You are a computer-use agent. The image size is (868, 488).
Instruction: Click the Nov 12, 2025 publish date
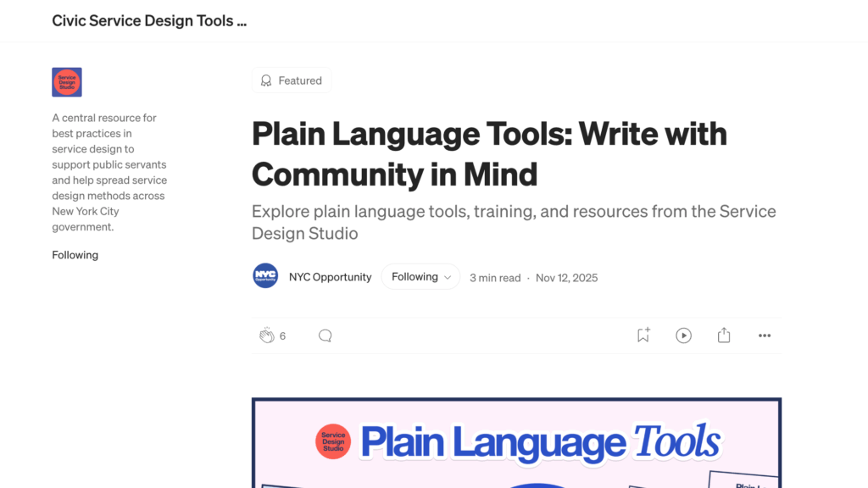(x=566, y=278)
